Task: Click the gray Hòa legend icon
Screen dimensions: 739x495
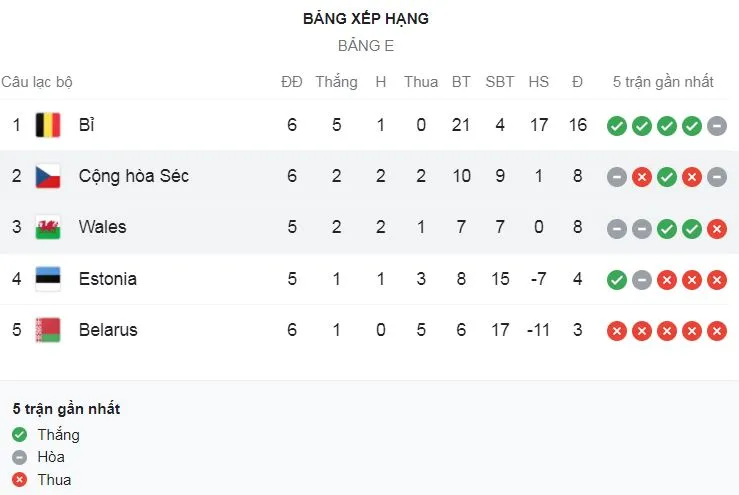Action: click(x=20, y=457)
